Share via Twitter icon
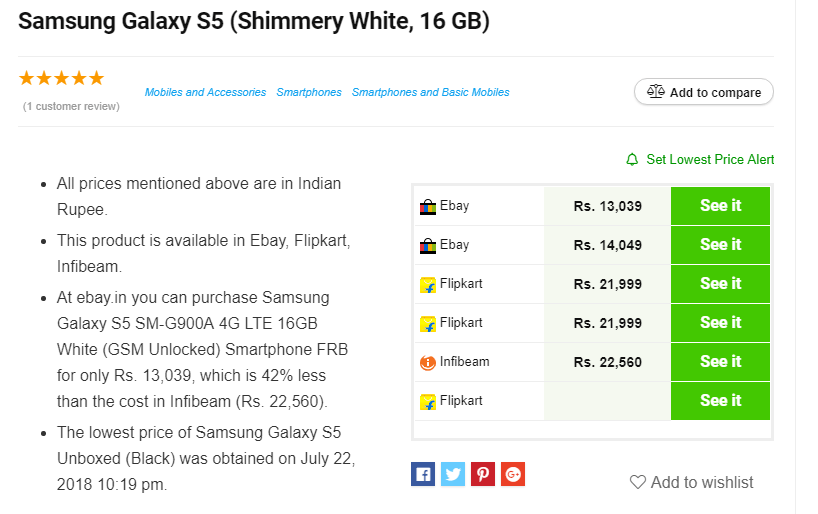Image resolution: width=818 pixels, height=514 pixels. (x=453, y=474)
